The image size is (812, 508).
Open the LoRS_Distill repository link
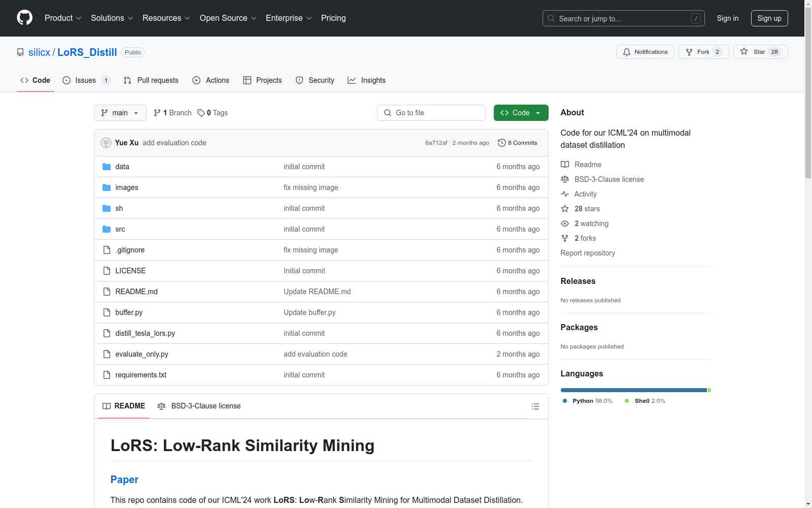pyautogui.click(x=87, y=52)
